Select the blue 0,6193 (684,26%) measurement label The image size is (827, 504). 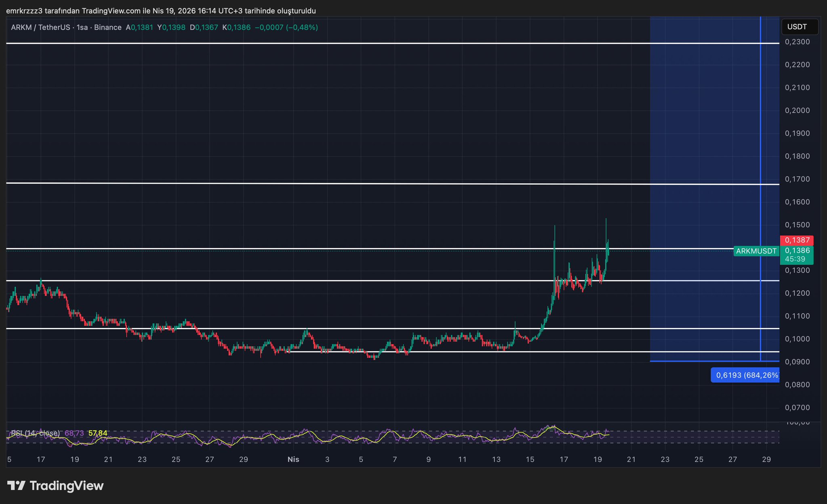(746, 375)
